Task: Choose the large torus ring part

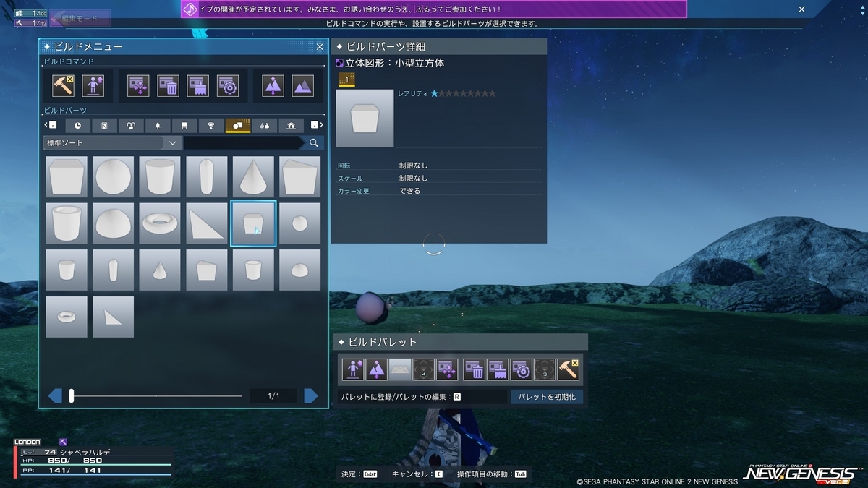Action: pyautogui.click(x=160, y=223)
